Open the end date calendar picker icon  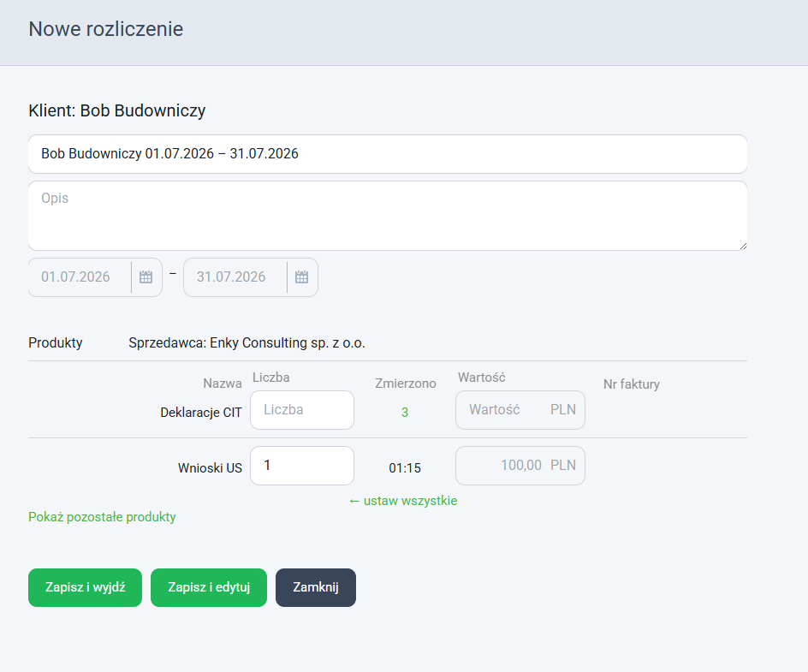point(301,277)
